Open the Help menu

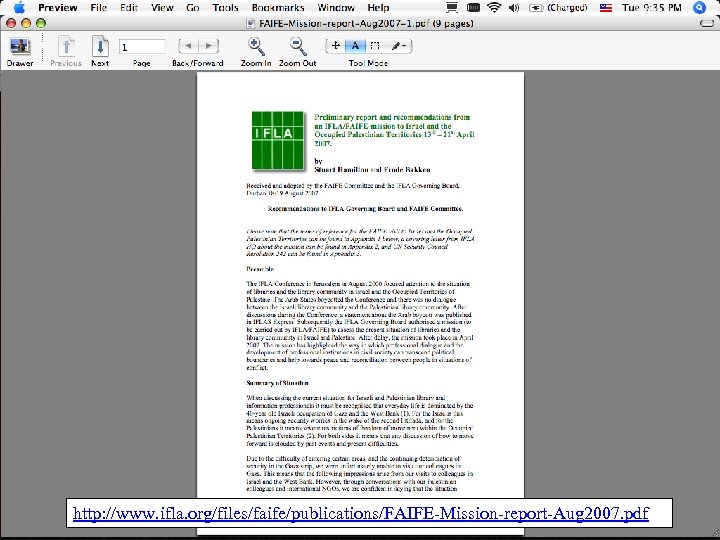378,8
